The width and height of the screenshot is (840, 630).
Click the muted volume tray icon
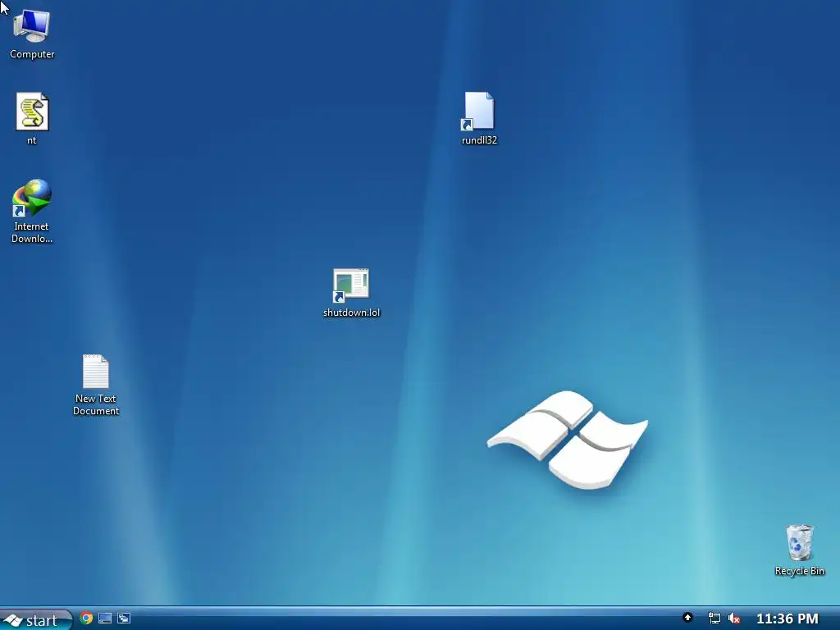click(x=734, y=619)
